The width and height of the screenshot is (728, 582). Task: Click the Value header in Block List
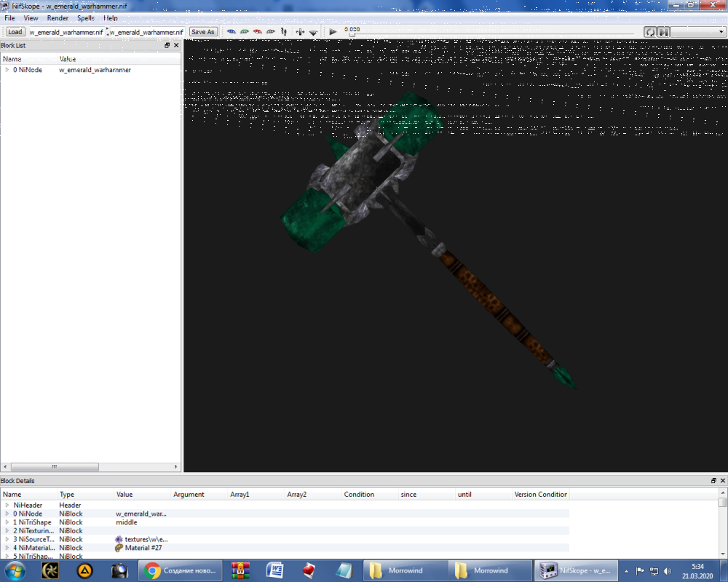click(x=119, y=59)
